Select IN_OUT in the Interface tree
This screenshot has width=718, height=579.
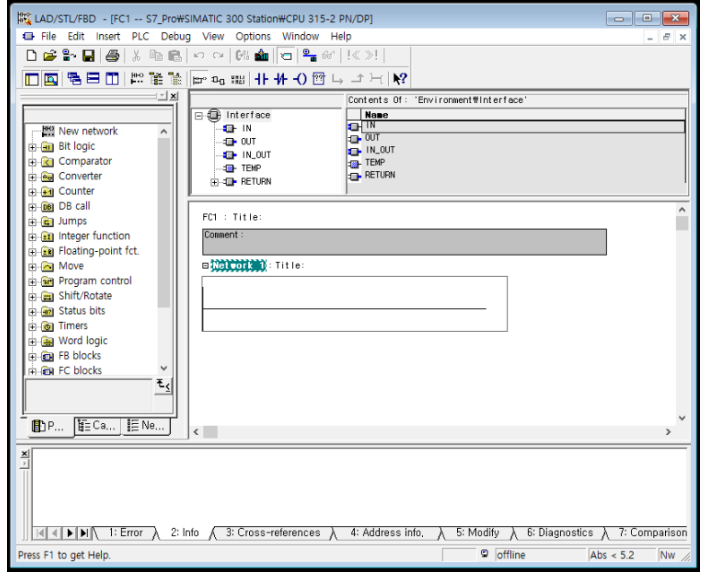tap(256, 155)
